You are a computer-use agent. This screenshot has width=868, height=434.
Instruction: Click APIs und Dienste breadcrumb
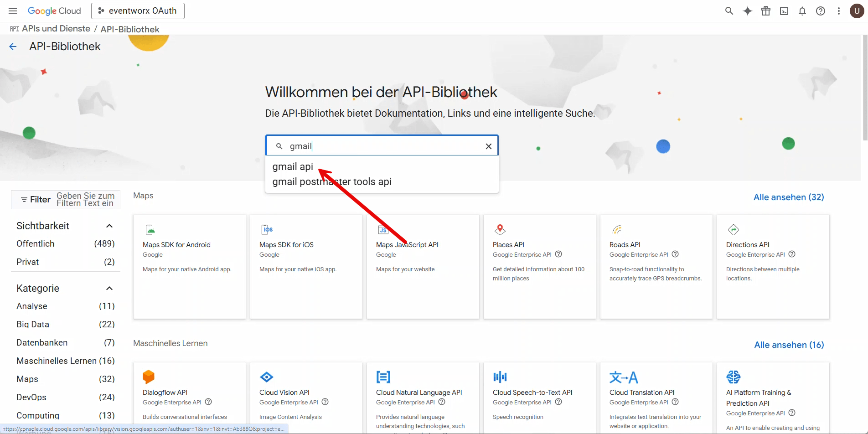click(56, 29)
